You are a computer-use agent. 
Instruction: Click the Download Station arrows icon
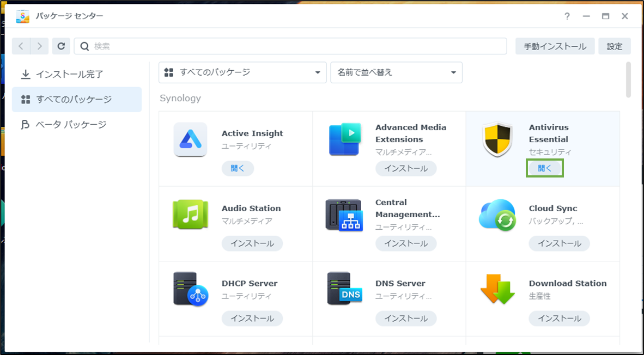click(x=498, y=289)
